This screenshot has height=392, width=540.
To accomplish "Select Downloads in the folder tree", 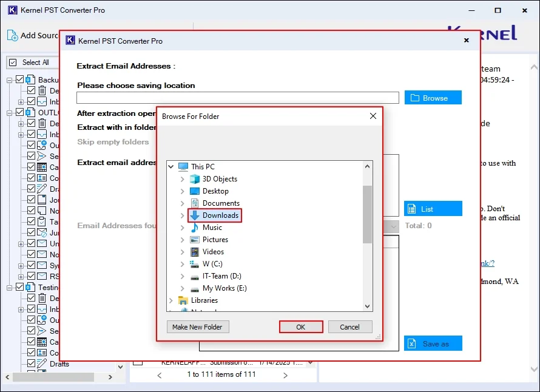I will pos(220,215).
